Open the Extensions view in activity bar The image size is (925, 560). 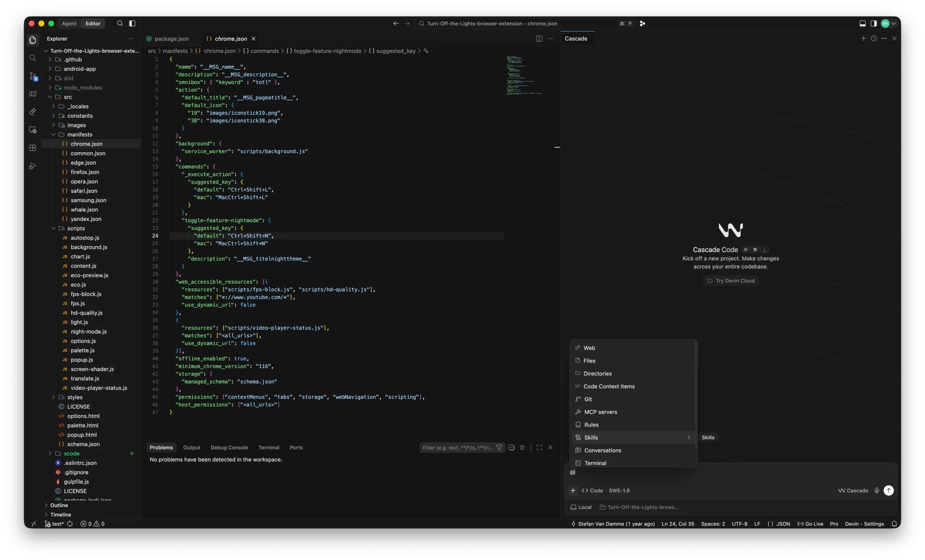click(x=33, y=148)
